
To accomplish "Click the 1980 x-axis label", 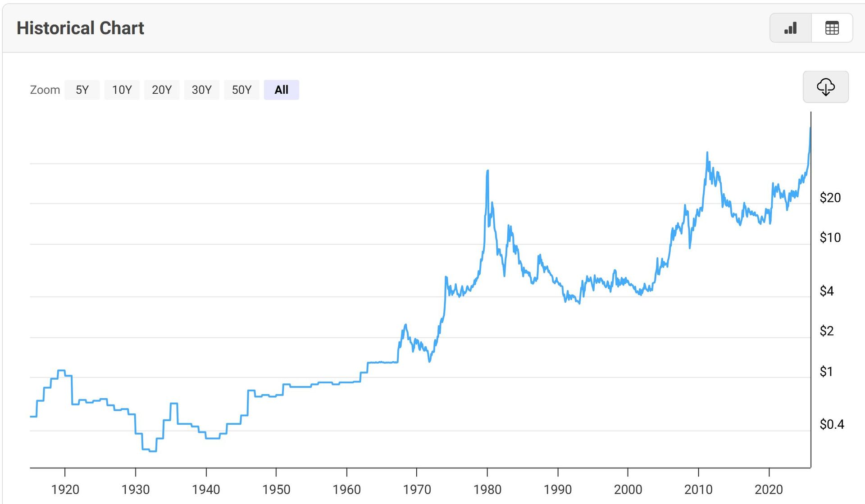I will click(x=487, y=489).
